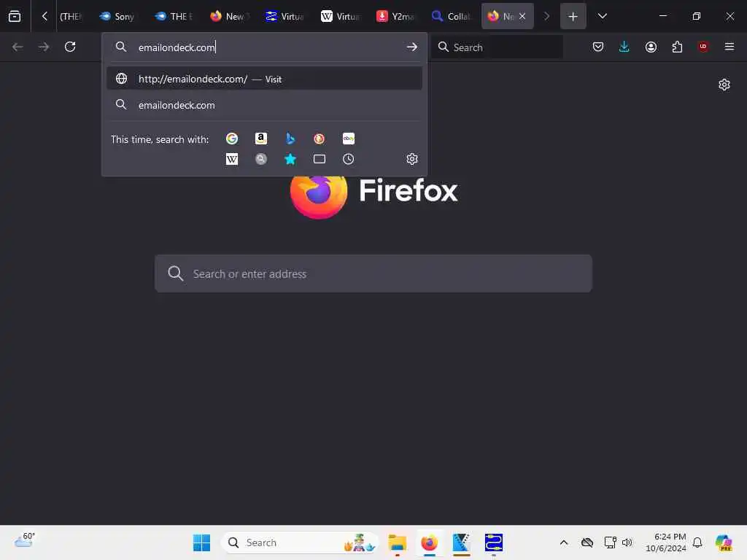
Task: Open the weather widget showing 60°
Action: tap(24, 540)
